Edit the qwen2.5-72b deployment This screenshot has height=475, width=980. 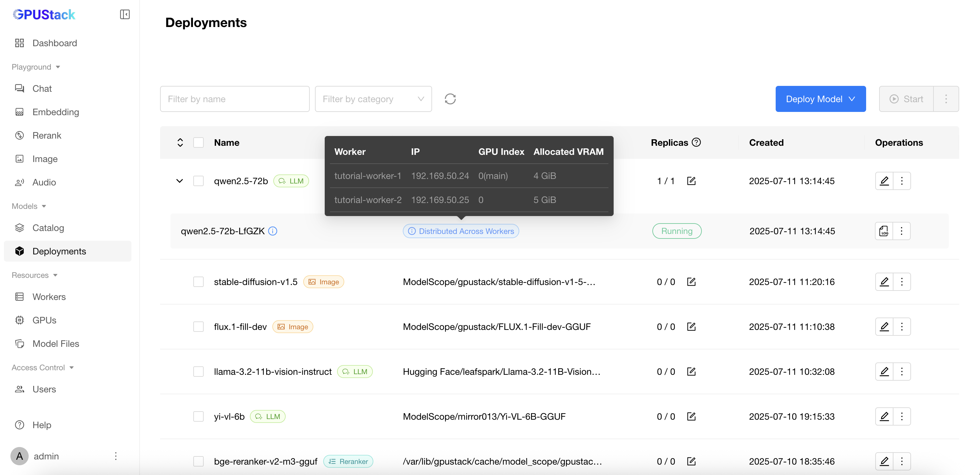click(x=884, y=181)
